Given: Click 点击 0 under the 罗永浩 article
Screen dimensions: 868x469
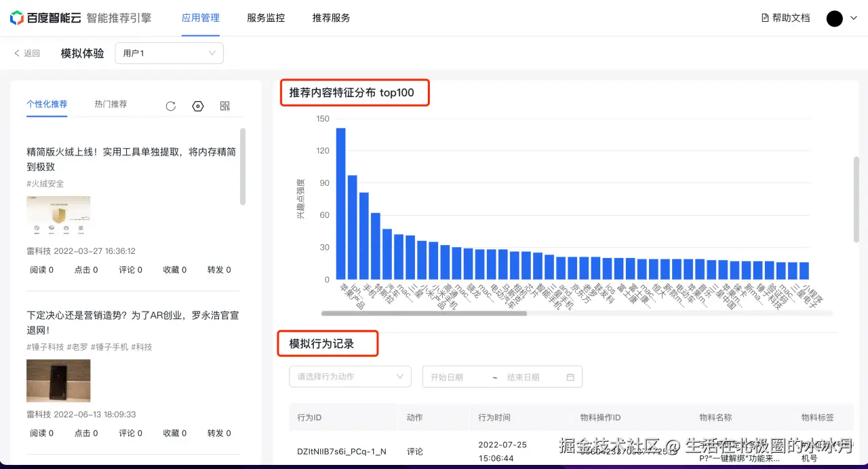Looking at the screenshot, I should [86, 433].
